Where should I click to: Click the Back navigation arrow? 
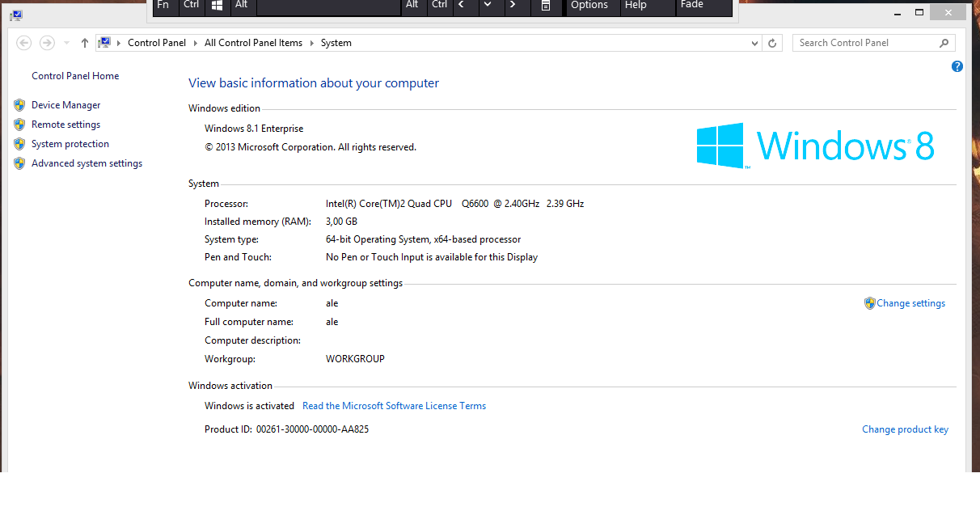point(24,43)
